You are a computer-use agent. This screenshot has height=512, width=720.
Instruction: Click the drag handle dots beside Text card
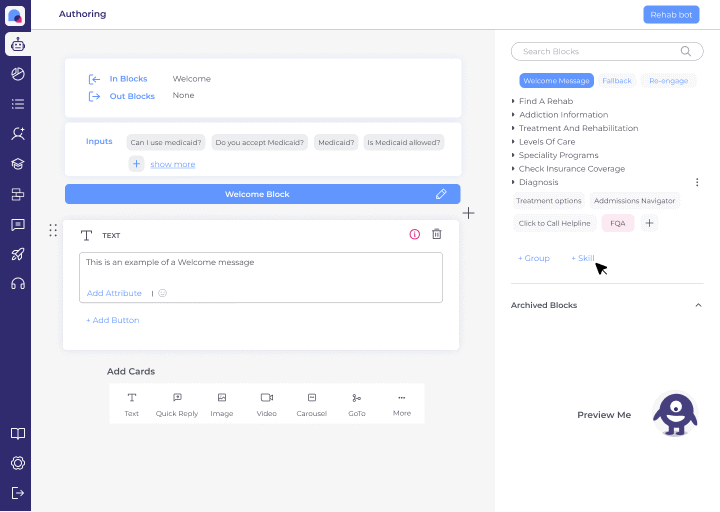pyautogui.click(x=53, y=230)
